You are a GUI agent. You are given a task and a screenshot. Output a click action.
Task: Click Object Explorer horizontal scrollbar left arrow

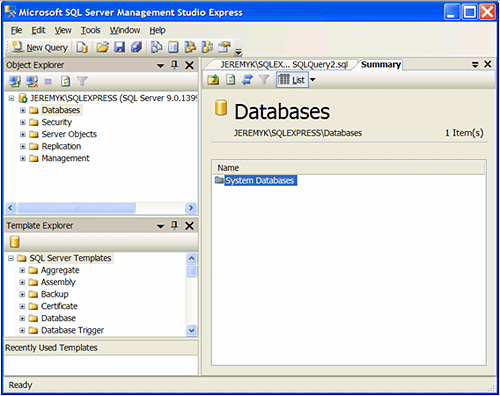[x=11, y=208]
